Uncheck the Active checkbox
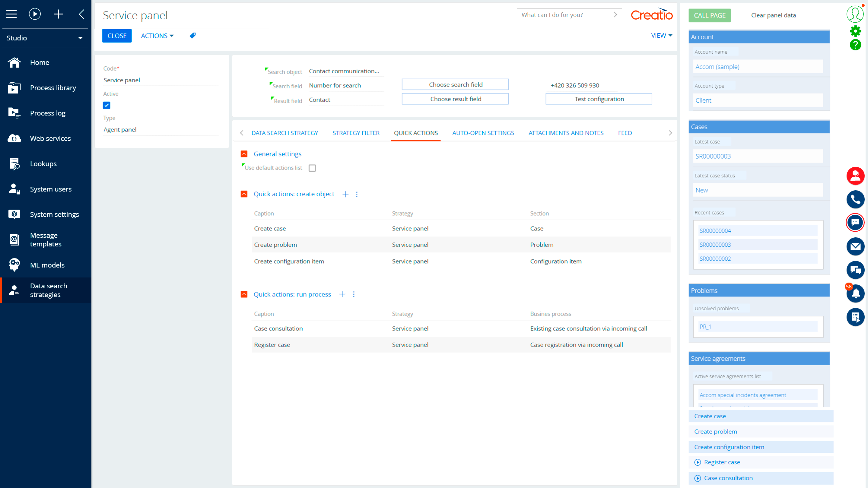Image resolution: width=868 pixels, height=488 pixels. 107,106
